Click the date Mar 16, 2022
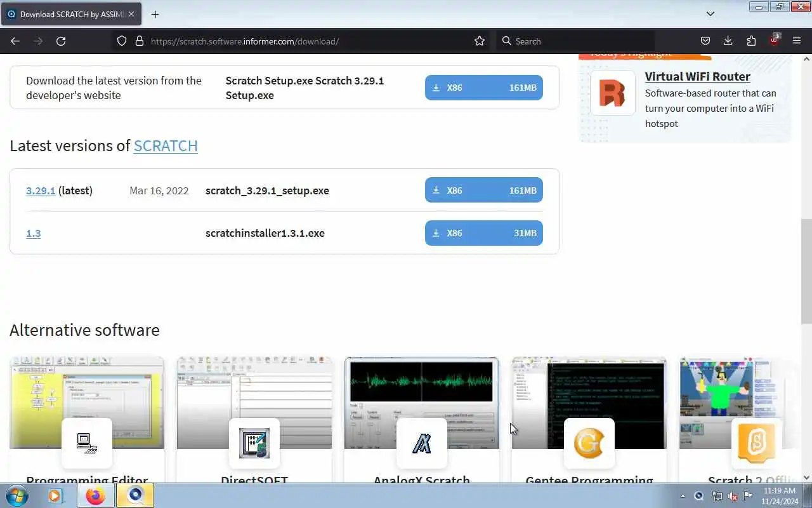Screen dimensions: 812x508 coord(159,190)
